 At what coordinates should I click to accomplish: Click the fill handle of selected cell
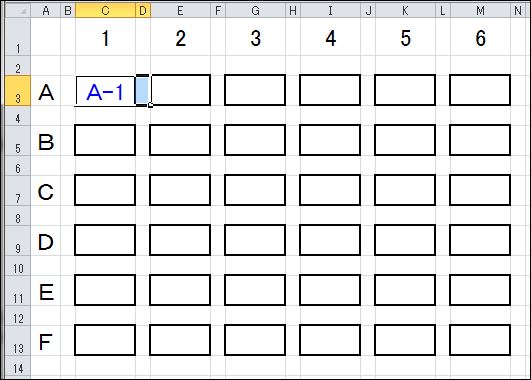150,105
